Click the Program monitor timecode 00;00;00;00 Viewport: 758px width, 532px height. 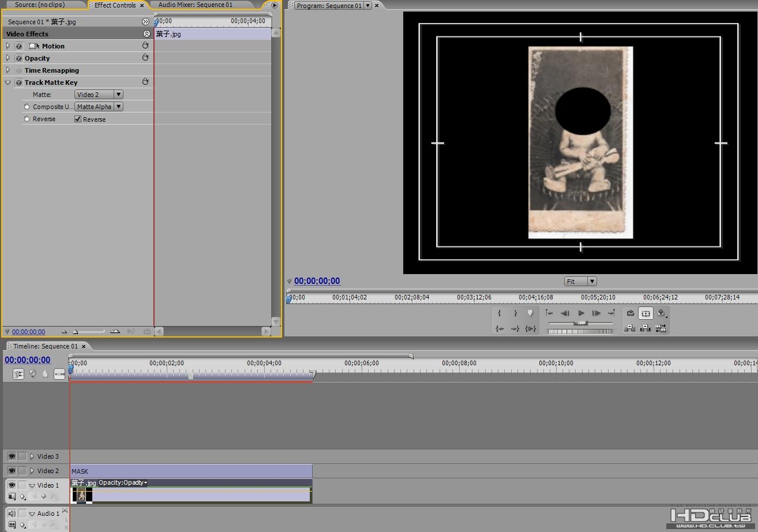[x=317, y=281]
